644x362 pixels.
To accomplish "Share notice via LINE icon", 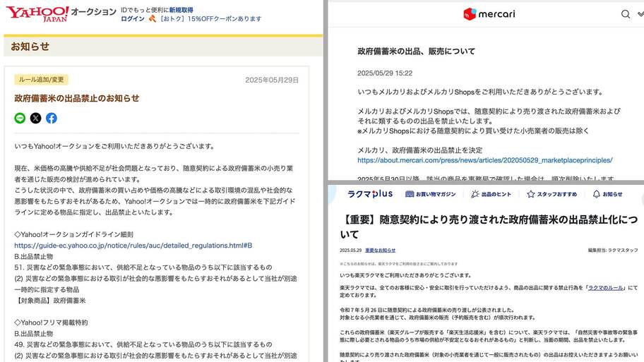I will (x=20, y=119).
